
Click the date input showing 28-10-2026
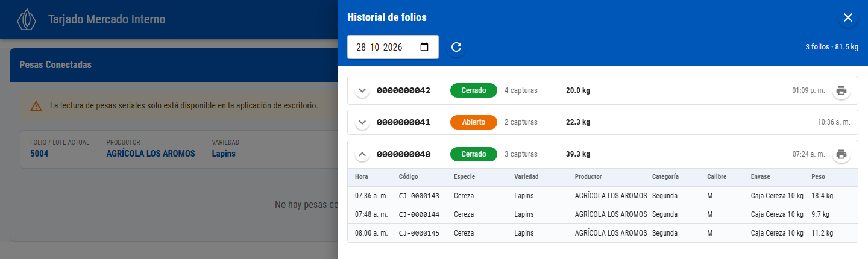(x=393, y=47)
